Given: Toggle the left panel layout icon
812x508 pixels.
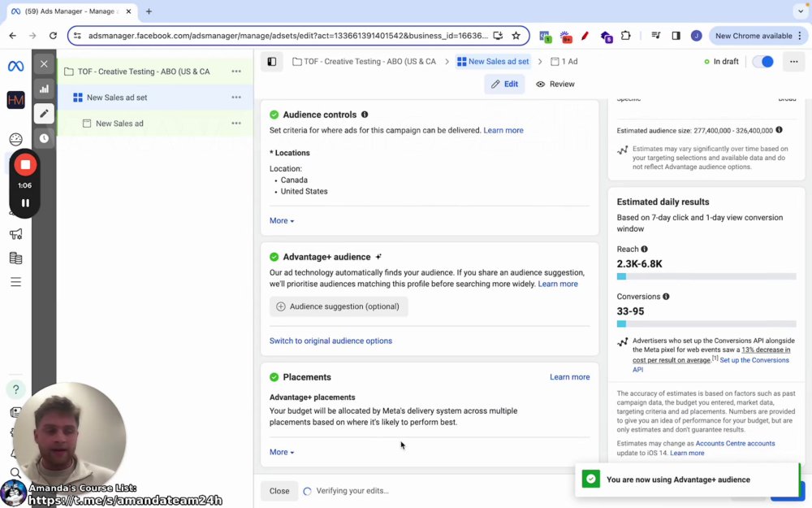Looking at the screenshot, I should point(272,62).
